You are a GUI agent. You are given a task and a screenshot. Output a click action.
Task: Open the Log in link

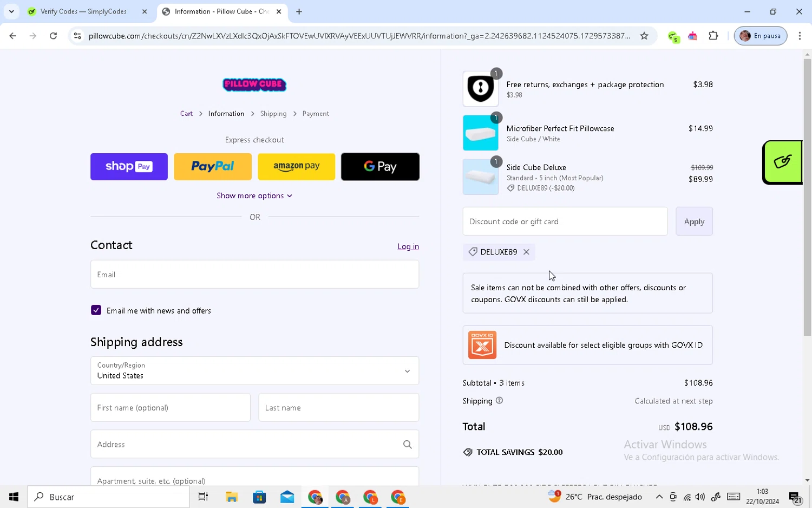click(x=408, y=246)
